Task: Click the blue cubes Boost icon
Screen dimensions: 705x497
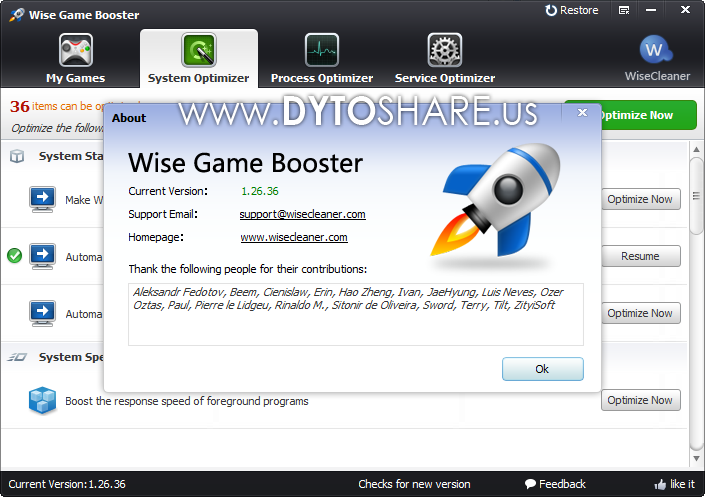Action: [42, 400]
